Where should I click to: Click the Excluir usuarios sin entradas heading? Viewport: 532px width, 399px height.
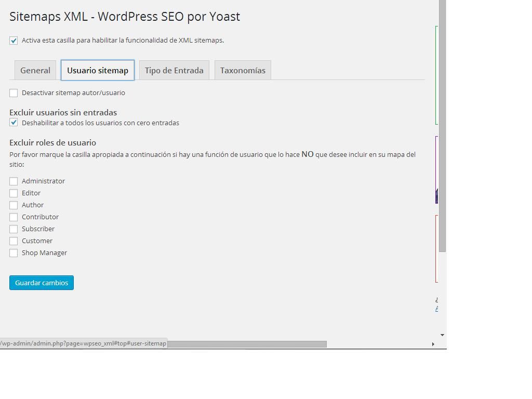click(63, 112)
